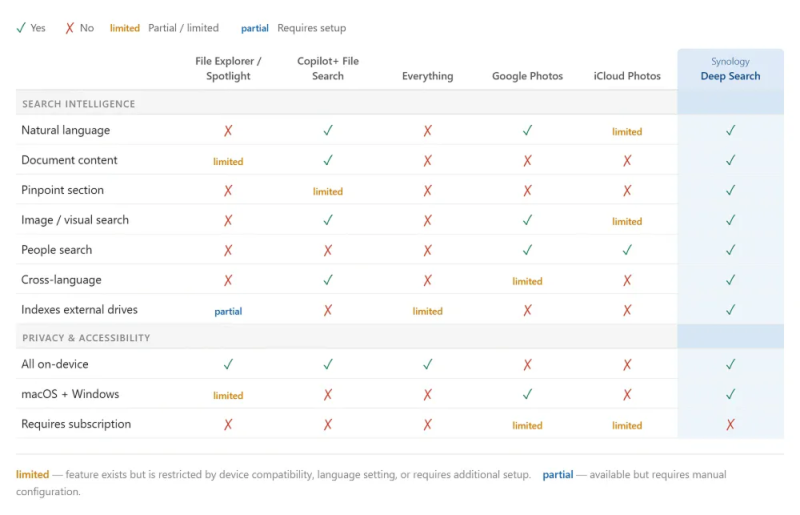800x515 pixels.
Task: Click the 'Document content' row label
Action: [69, 160]
